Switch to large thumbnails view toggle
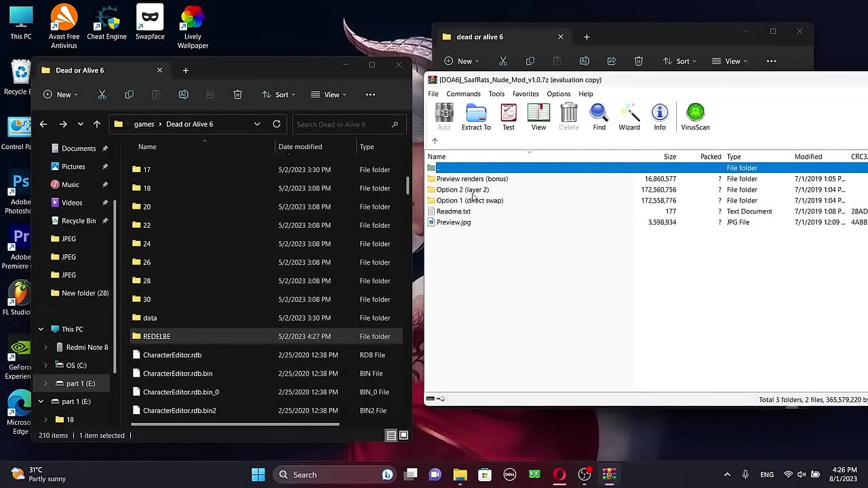 (403, 435)
